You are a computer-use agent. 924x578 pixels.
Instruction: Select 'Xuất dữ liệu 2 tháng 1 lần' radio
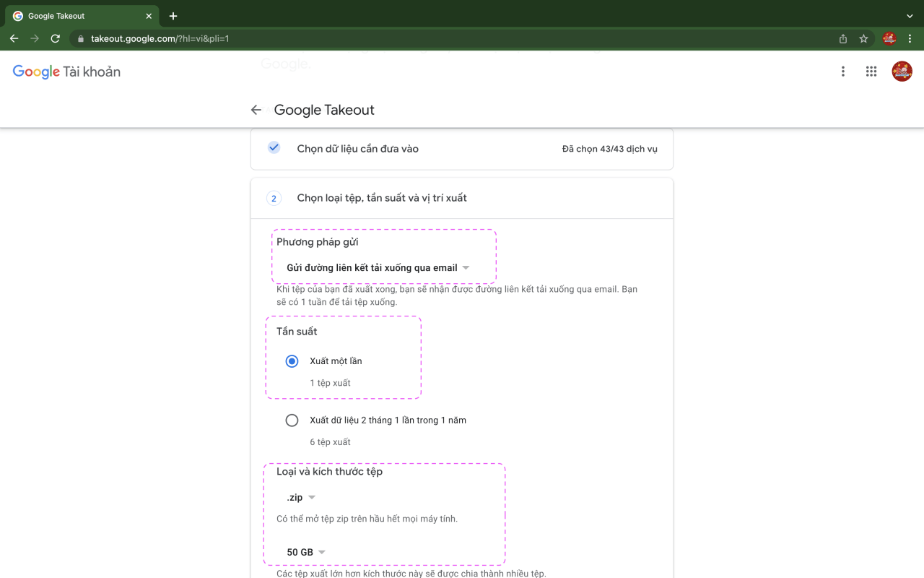[x=292, y=420]
